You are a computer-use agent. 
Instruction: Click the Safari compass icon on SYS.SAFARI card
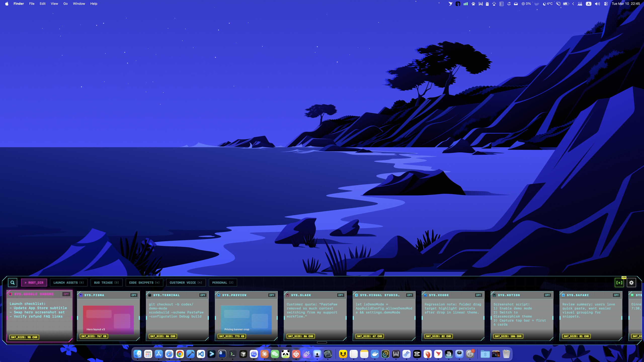pyautogui.click(x=563, y=295)
